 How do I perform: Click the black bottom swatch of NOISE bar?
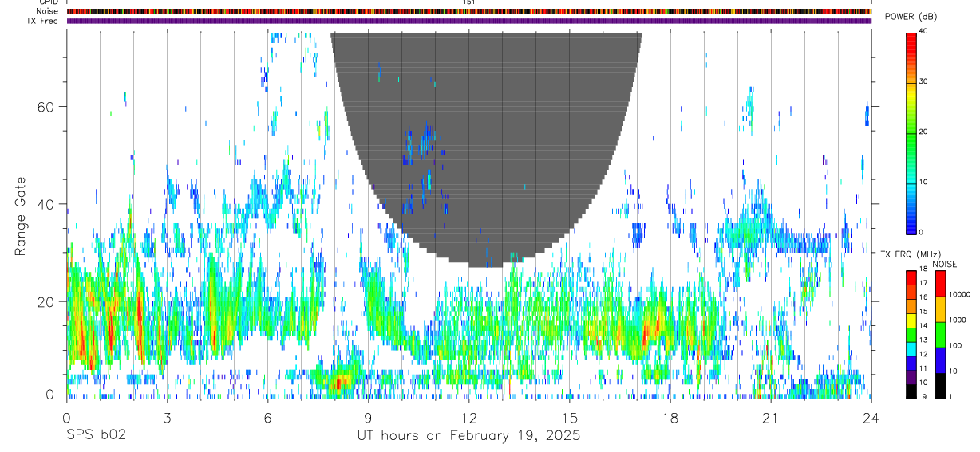click(x=940, y=385)
